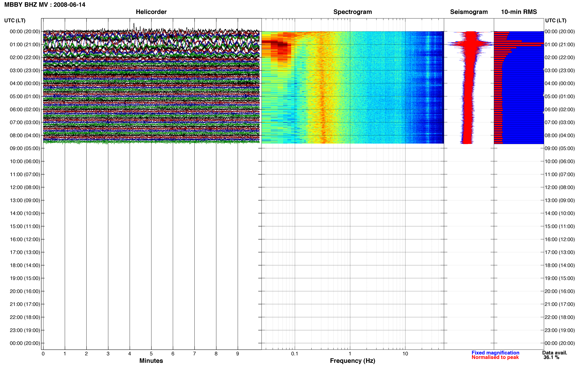Click '10:00 (06:00)' on the RMS time axis
The image size is (588, 368).
coord(560,161)
